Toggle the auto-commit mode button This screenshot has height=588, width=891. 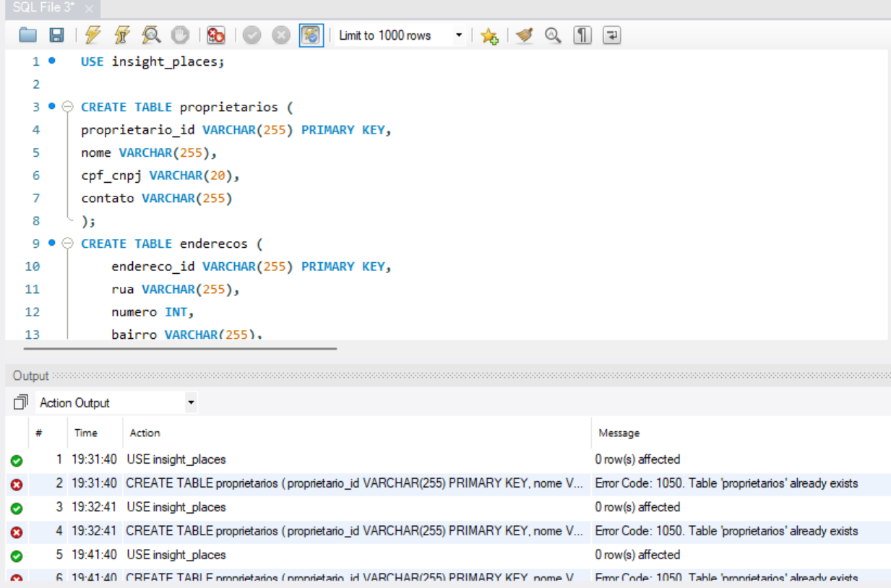(x=311, y=35)
